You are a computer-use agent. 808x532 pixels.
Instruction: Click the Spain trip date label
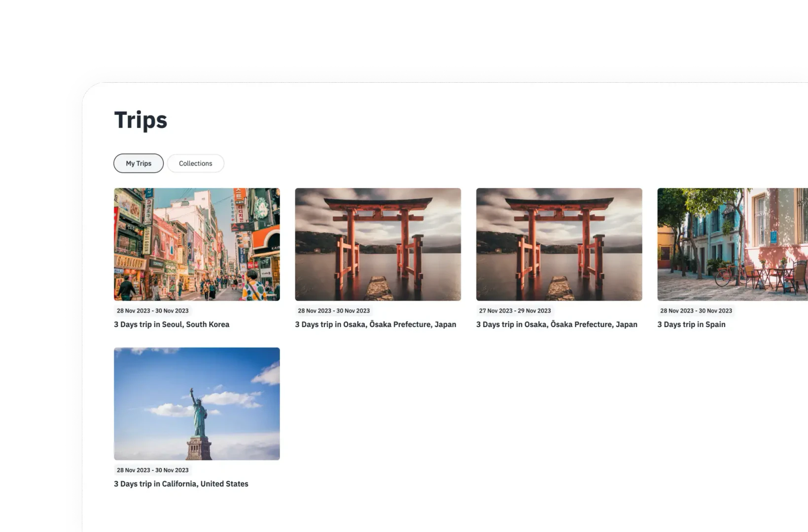point(696,310)
